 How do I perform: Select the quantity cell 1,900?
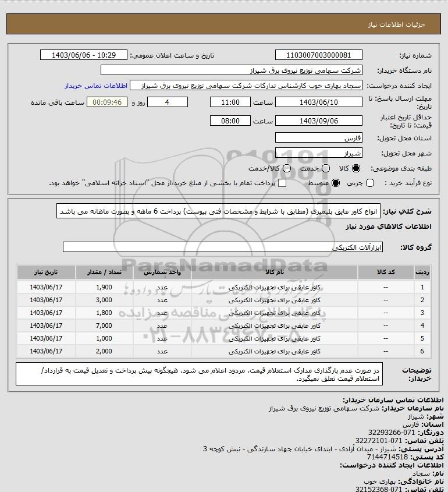tap(104, 287)
